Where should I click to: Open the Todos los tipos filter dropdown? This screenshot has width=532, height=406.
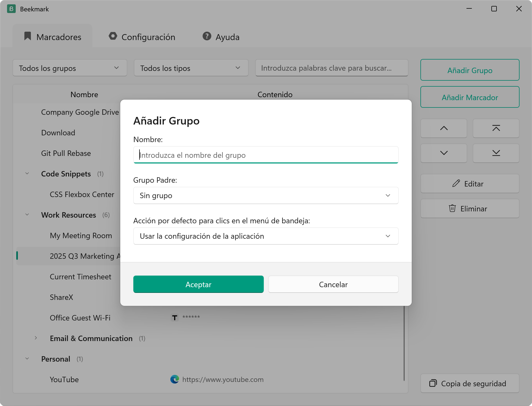pyautogui.click(x=191, y=68)
